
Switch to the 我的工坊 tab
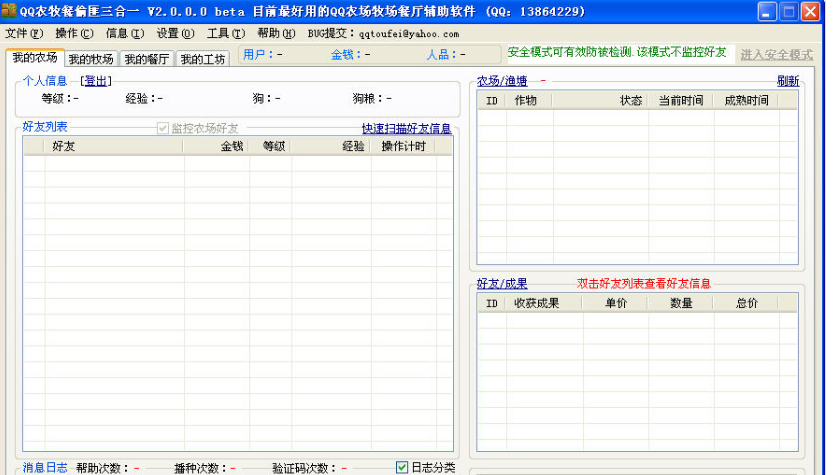pos(203,59)
